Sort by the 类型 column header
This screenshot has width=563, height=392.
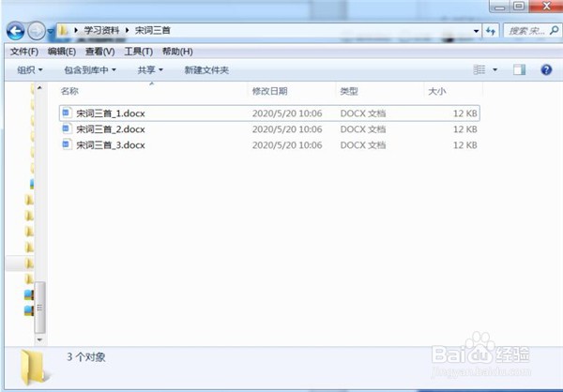tap(379, 91)
